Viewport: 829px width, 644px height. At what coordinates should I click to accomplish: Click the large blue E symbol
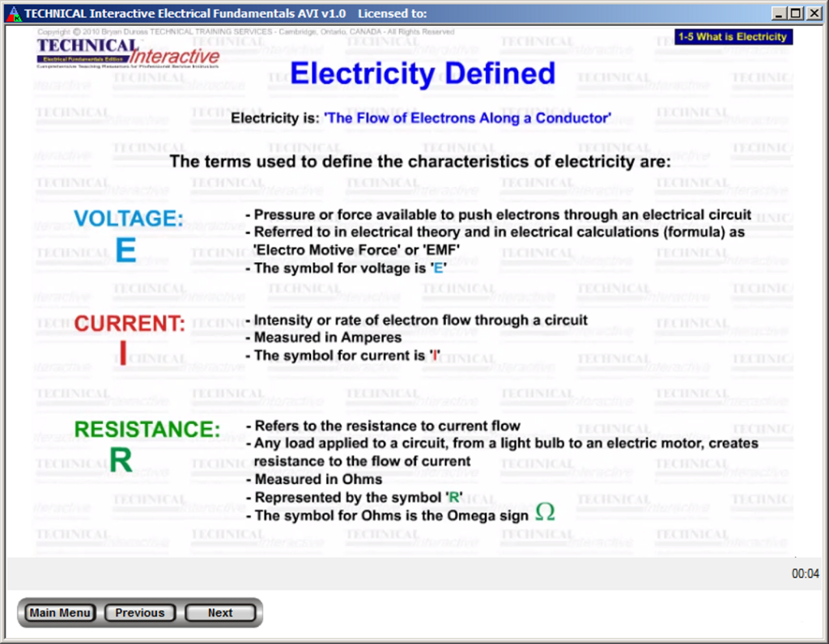(x=125, y=250)
